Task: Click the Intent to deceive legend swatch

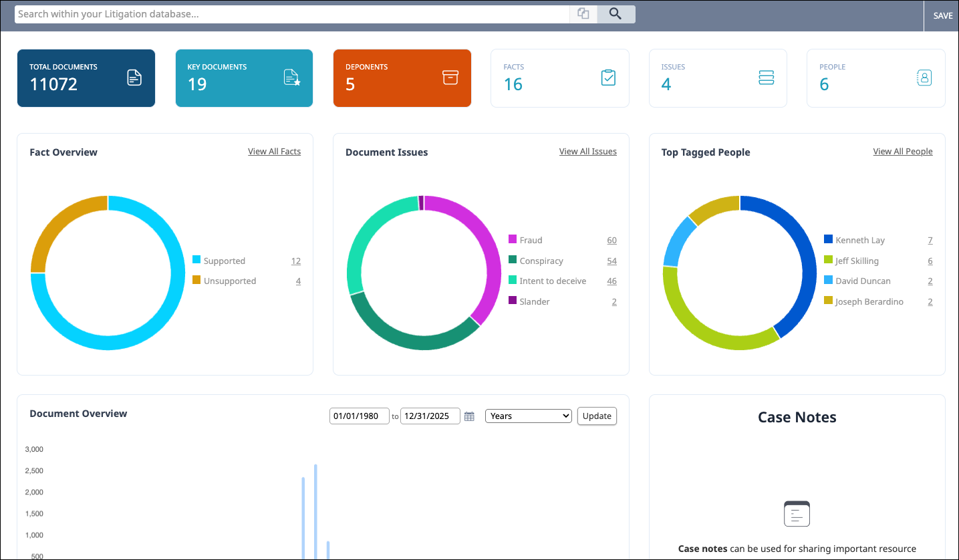Action: point(513,280)
